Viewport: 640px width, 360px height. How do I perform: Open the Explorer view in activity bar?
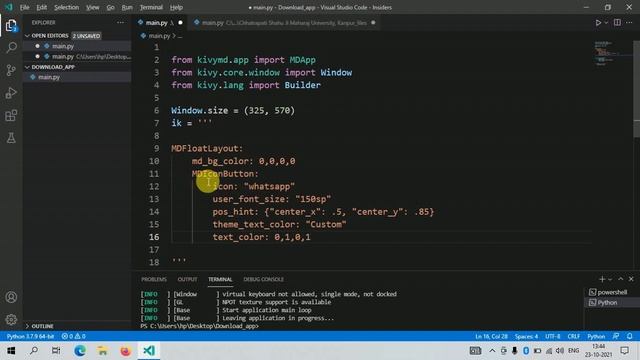tap(11, 26)
